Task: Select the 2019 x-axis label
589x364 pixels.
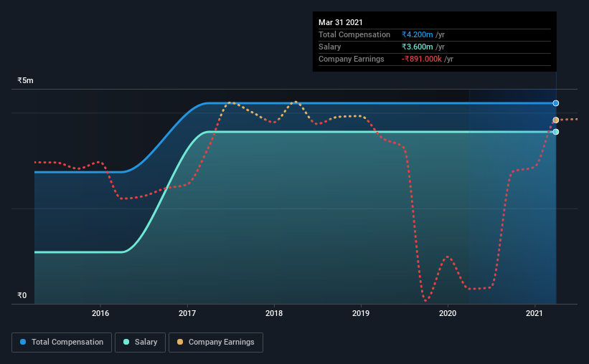Action: click(x=361, y=313)
